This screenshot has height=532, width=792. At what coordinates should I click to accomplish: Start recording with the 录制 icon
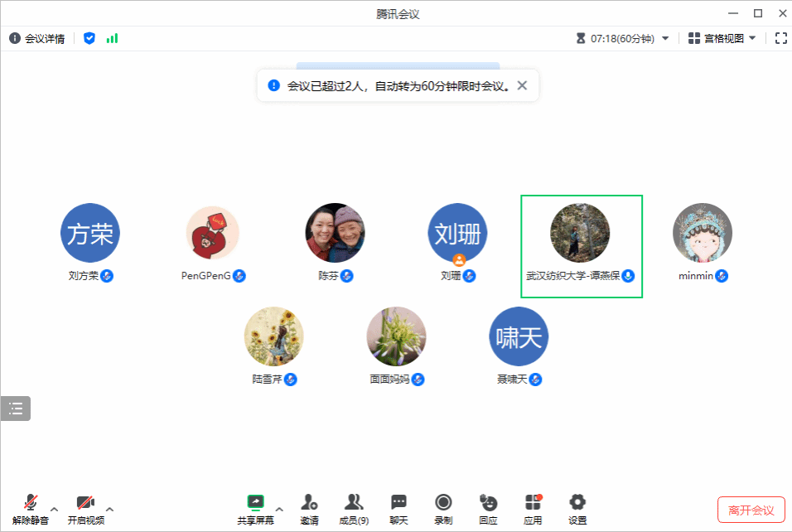443,507
